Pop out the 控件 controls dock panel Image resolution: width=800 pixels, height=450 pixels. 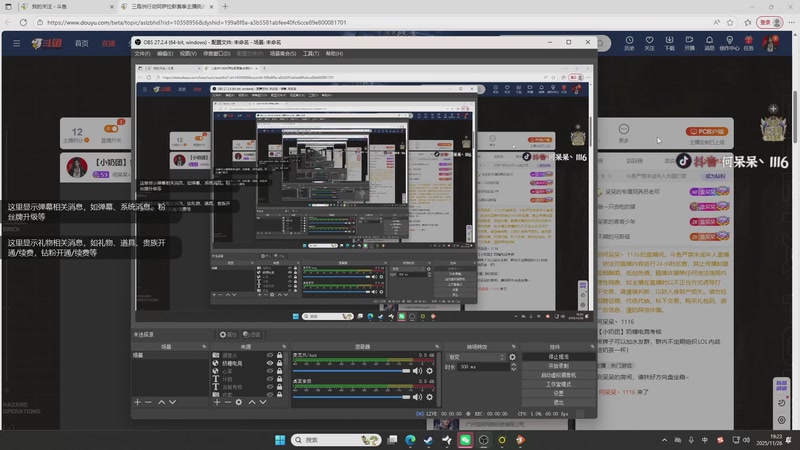tap(592, 347)
